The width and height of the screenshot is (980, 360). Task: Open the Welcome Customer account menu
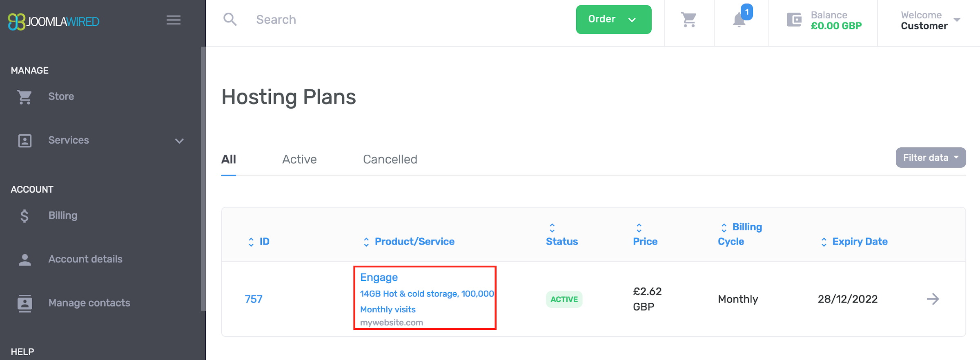(930, 20)
